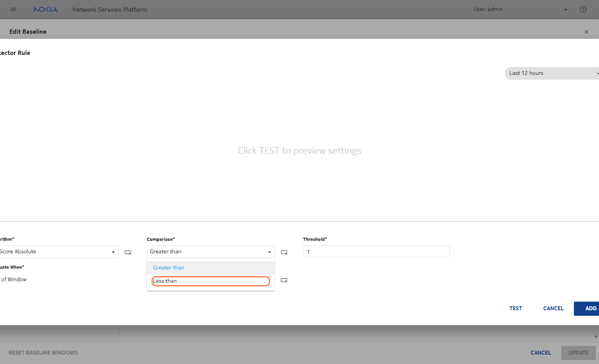Expand the User admin dropdown arrow
The height and width of the screenshot is (364, 599).
click(x=565, y=10)
